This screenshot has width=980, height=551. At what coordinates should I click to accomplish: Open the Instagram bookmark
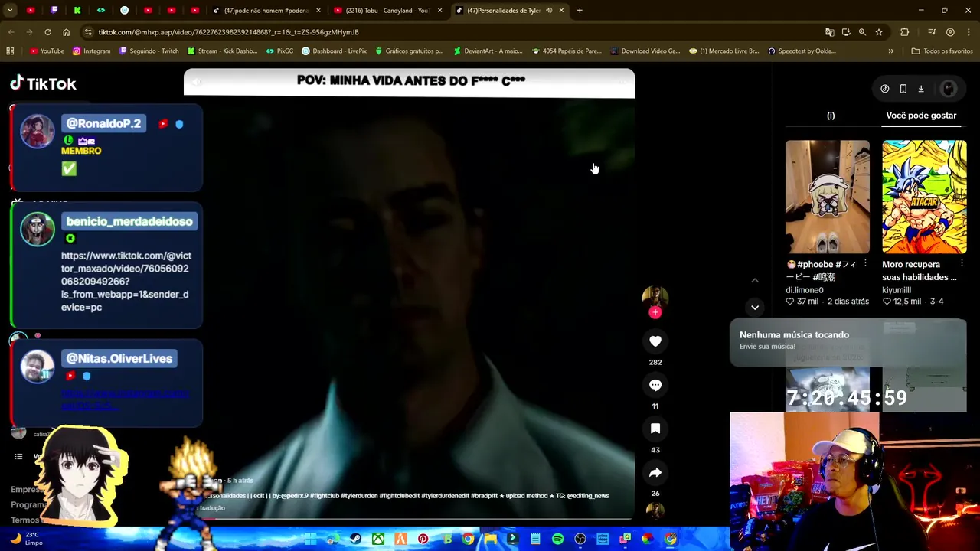click(92, 51)
